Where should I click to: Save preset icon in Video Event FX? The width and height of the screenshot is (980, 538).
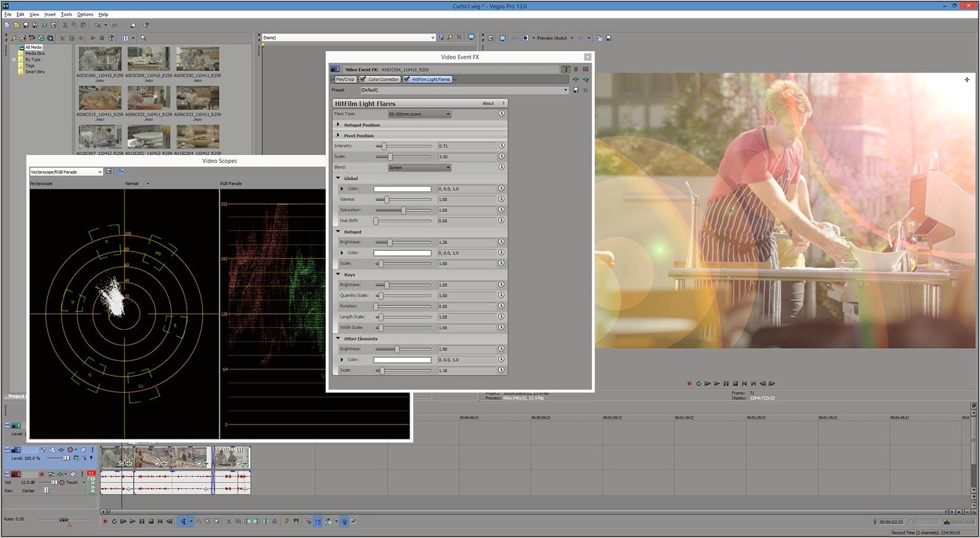(575, 90)
